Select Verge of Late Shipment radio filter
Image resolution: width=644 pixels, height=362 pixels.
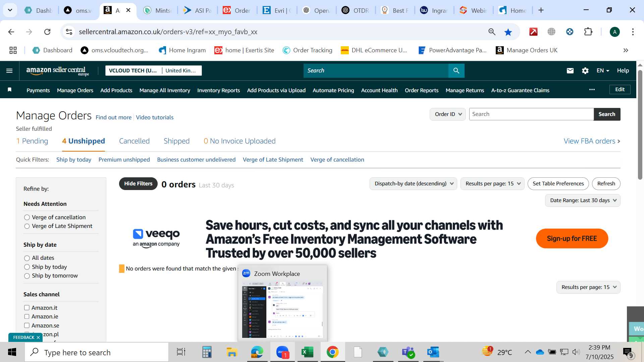click(27, 226)
